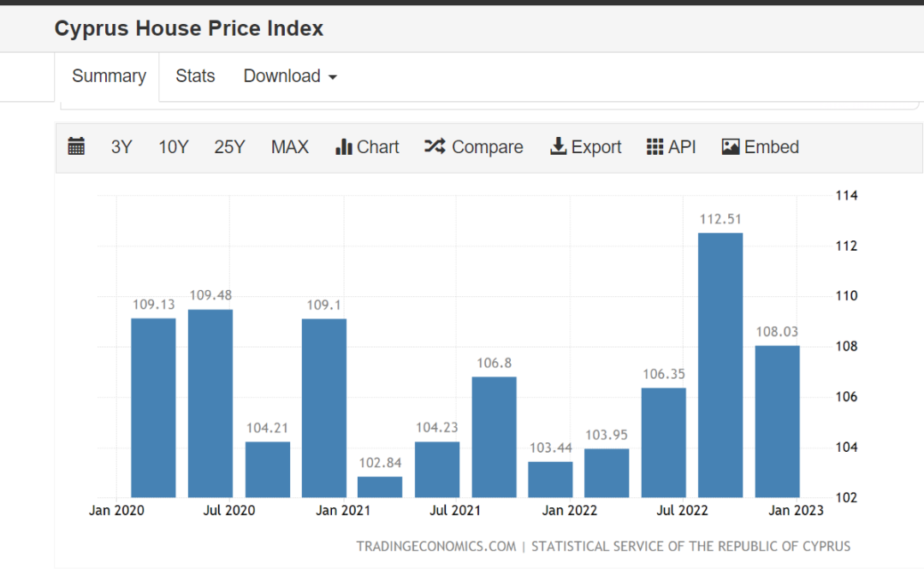This screenshot has width=924, height=581.
Task: Open the Stats tab
Action: pyautogui.click(x=195, y=76)
